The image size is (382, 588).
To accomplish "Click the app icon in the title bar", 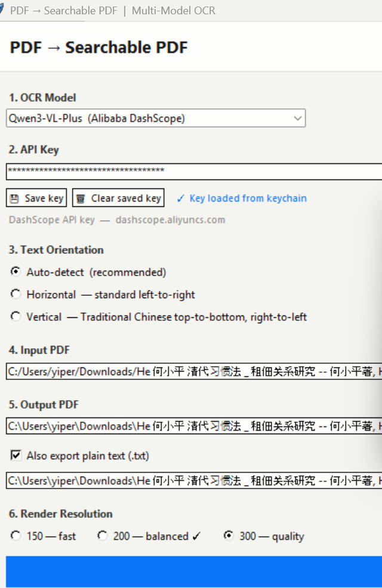I will (x=2, y=11).
